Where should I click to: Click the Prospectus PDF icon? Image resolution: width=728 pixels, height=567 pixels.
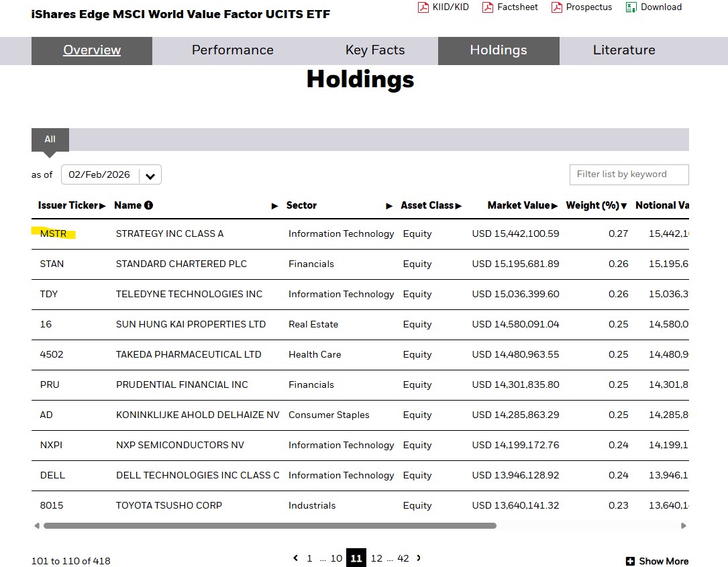pyautogui.click(x=556, y=7)
